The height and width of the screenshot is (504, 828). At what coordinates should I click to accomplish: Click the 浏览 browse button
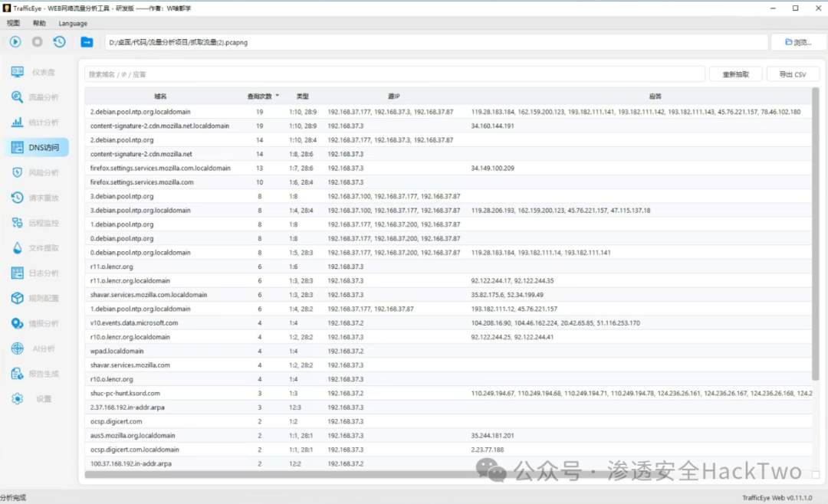click(x=798, y=42)
